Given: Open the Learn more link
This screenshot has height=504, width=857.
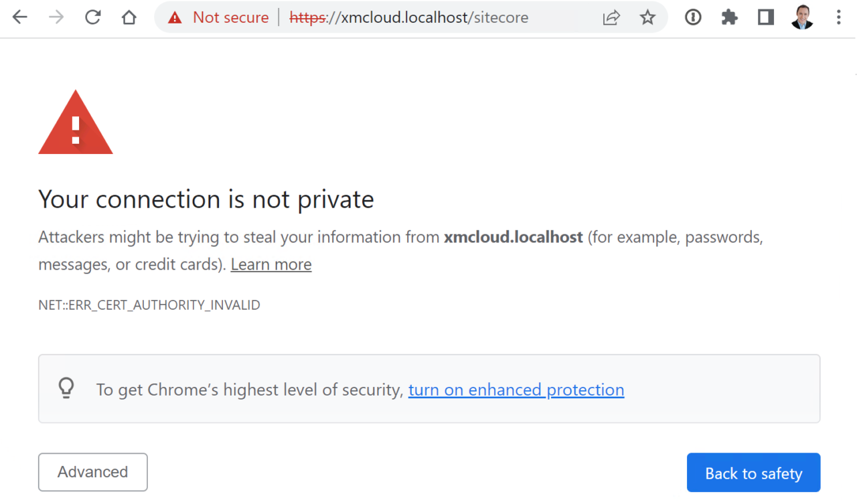Looking at the screenshot, I should click(x=270, y=264).
